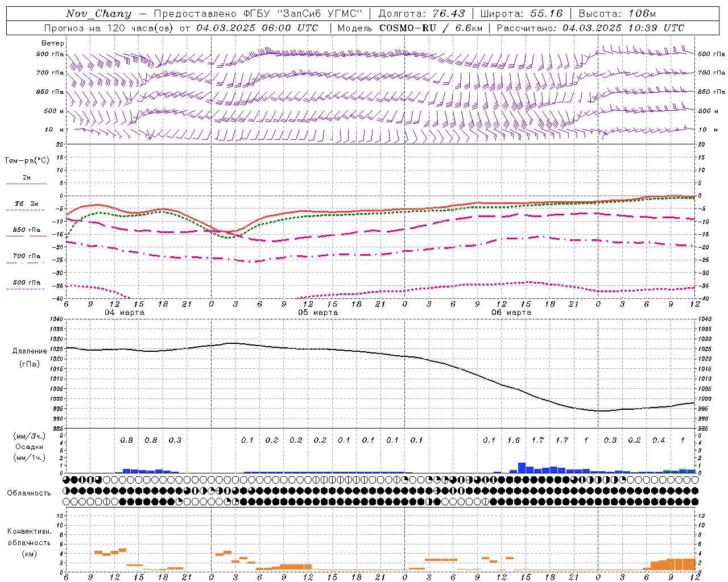The image size is (728, 582).
Task: Click the tallest blue precipitation bar
Action: [522, 468]
